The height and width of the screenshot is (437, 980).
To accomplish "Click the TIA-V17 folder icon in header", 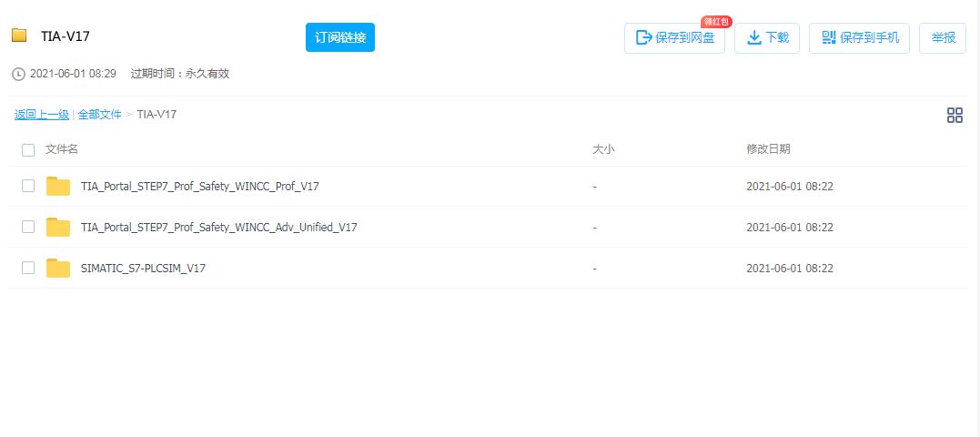I will coord(19,36).
